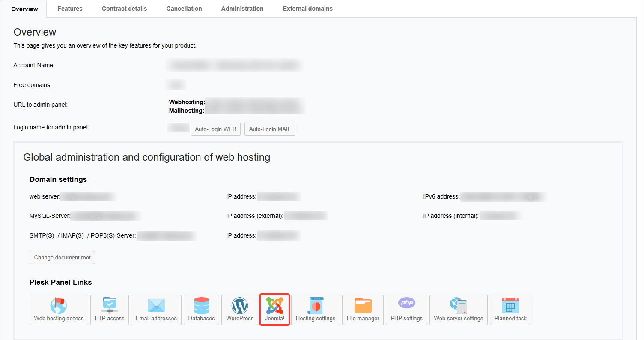Go to the Cancellation tab
644x340 pixels.
point(184,9)
